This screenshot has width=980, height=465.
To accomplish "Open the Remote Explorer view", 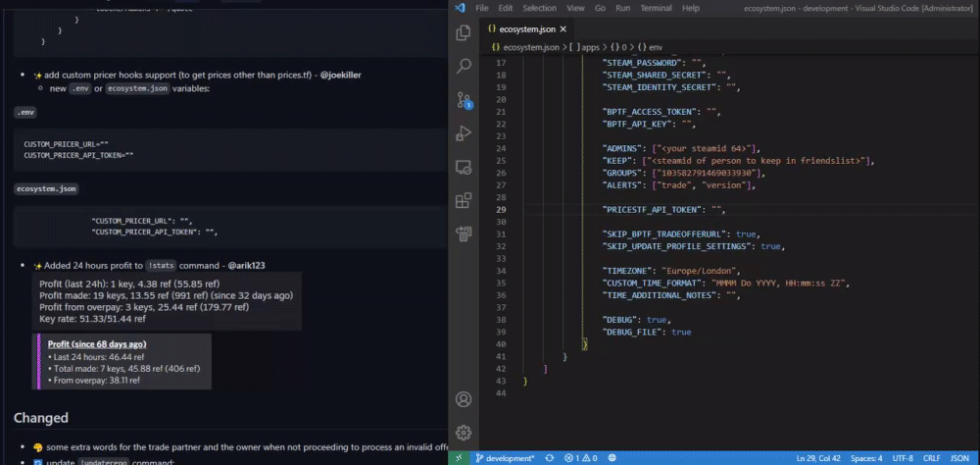I will pos(464,167).
